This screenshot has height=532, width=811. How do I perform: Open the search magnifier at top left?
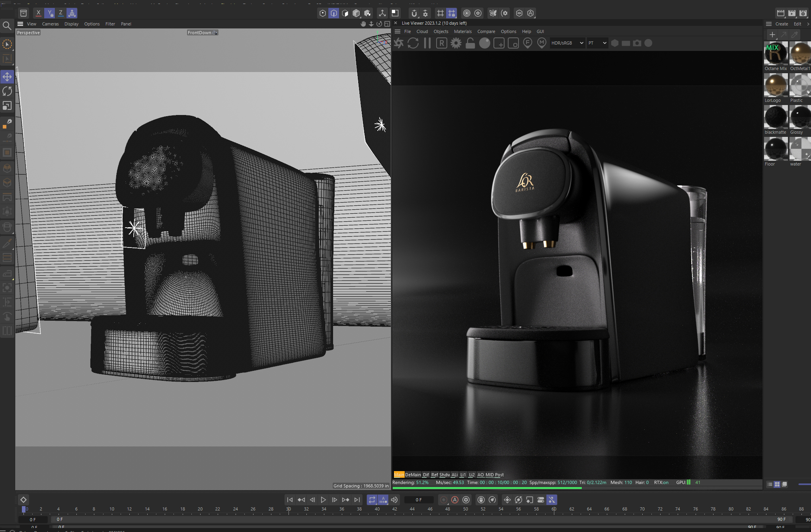coord(7,26)
